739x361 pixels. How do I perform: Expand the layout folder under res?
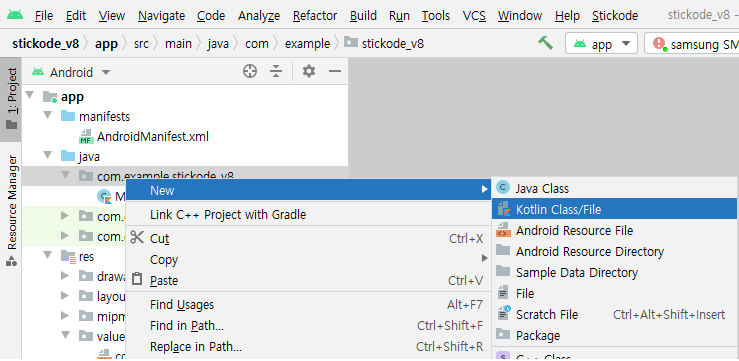[66, 296]
